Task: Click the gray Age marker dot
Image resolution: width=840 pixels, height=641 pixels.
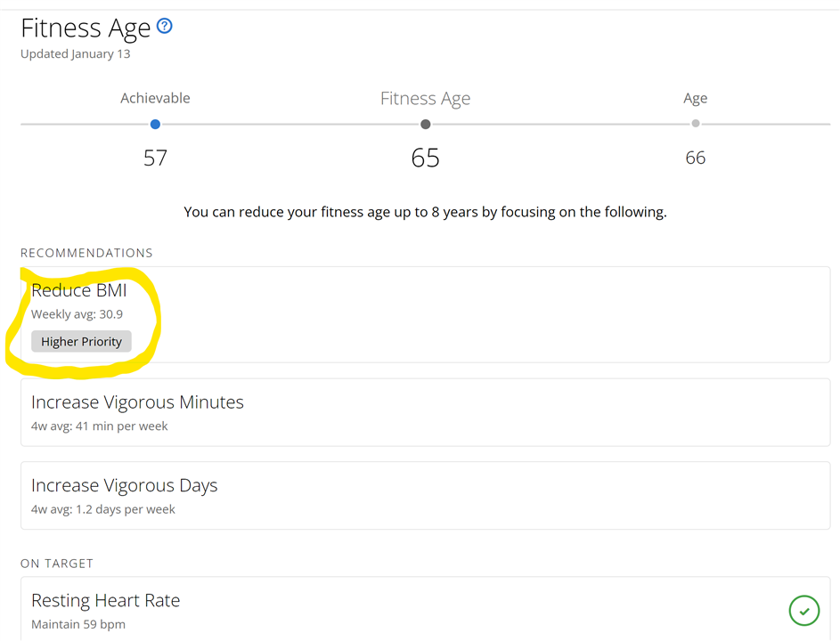Action: (x=696, y=124)
